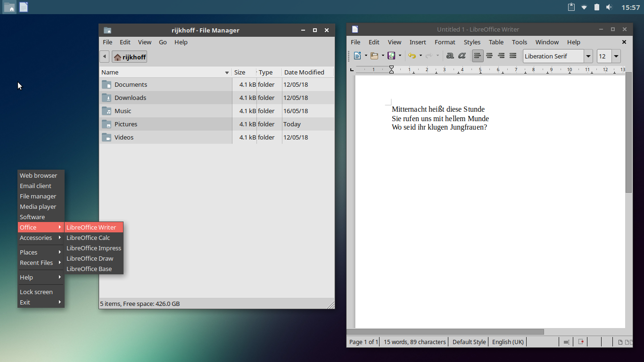
Task: Toggle align right in Writer toolbar
Action: tap(501, 56)
